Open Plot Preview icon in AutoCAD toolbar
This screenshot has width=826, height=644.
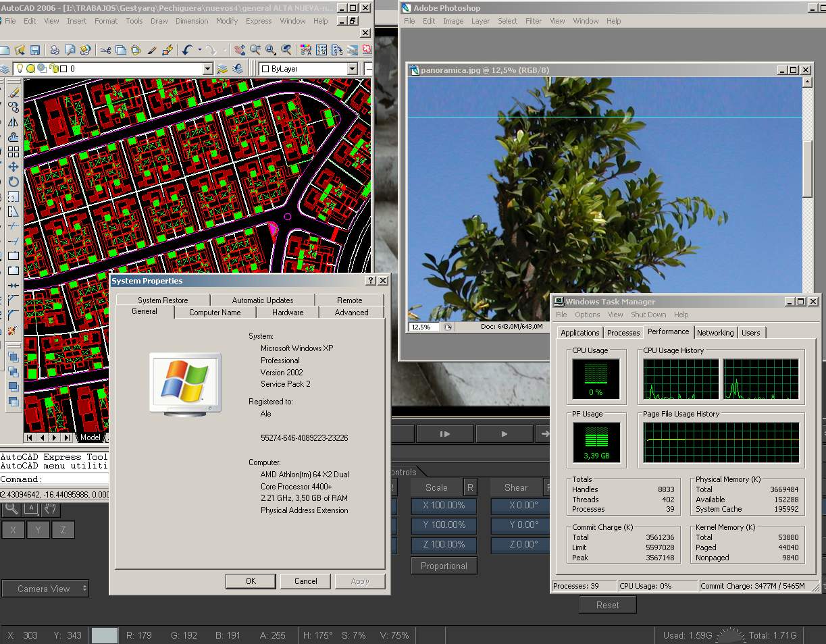[70, 50]
